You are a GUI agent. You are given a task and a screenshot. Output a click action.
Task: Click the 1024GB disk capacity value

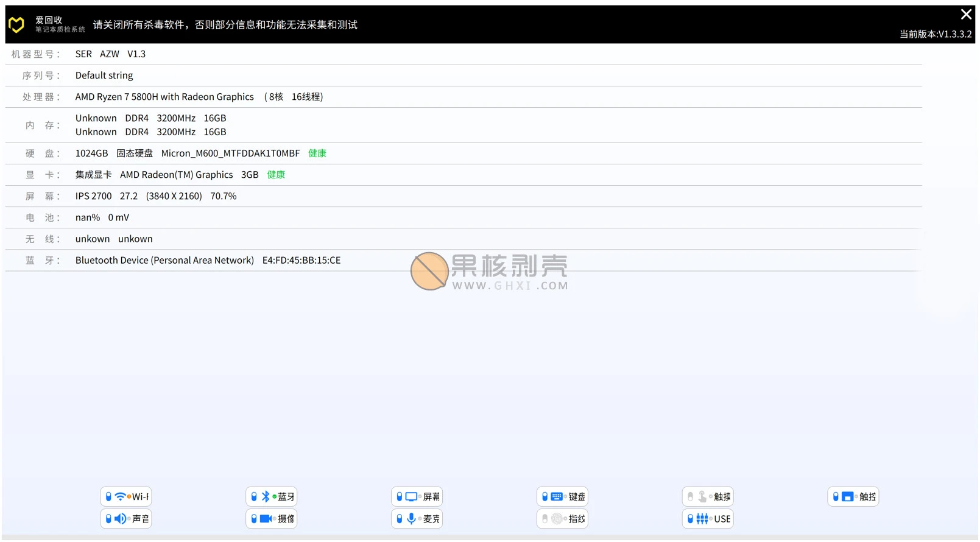click(x=91, y=153)
